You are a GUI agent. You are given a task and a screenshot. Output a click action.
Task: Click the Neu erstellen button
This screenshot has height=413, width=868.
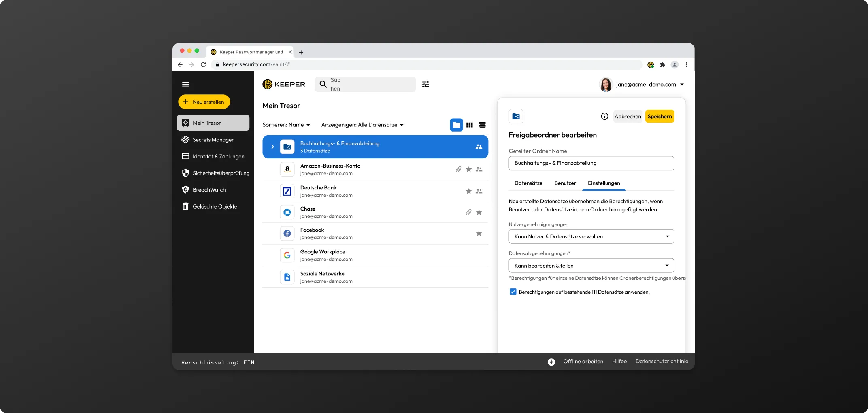[x=204, y=102]
